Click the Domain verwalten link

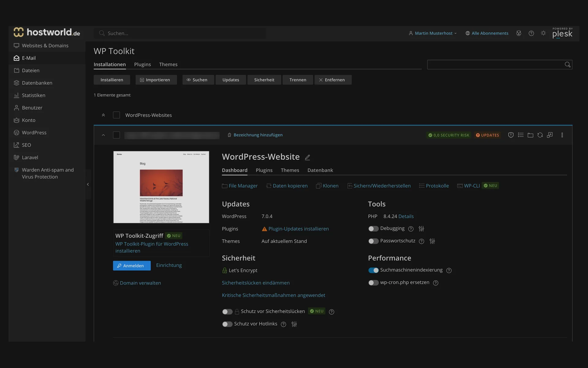pyautogui.click(x=140, y=283)
